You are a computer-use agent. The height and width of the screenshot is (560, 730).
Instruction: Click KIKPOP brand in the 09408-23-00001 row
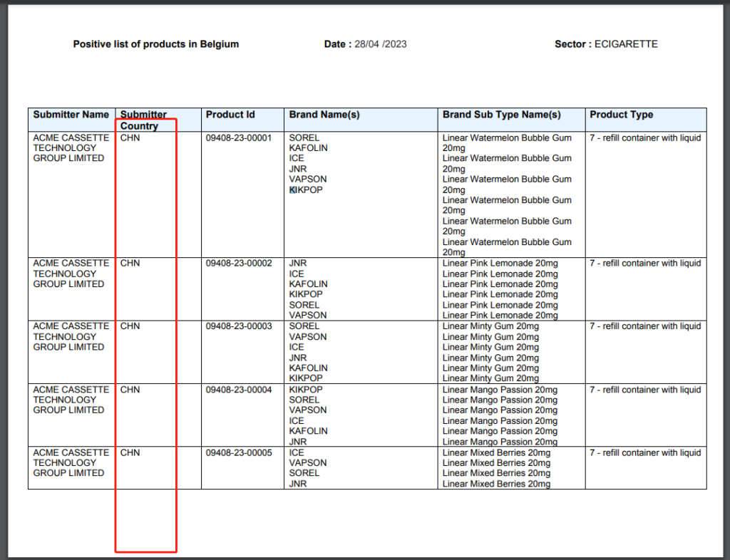[x=306, y=190]
